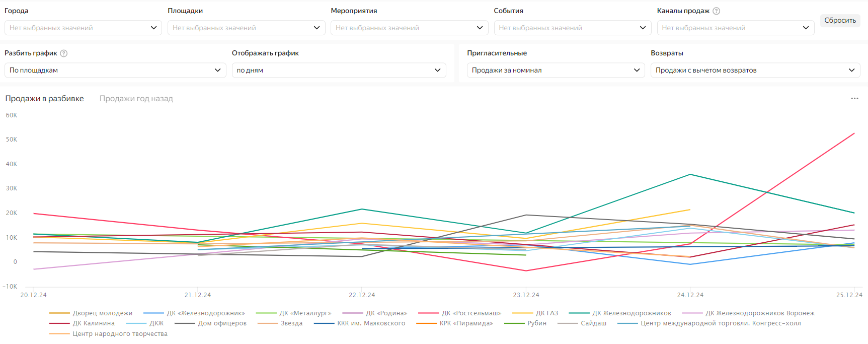Expand the События dropdown list
868x344 pixels.
coord(572,28)
